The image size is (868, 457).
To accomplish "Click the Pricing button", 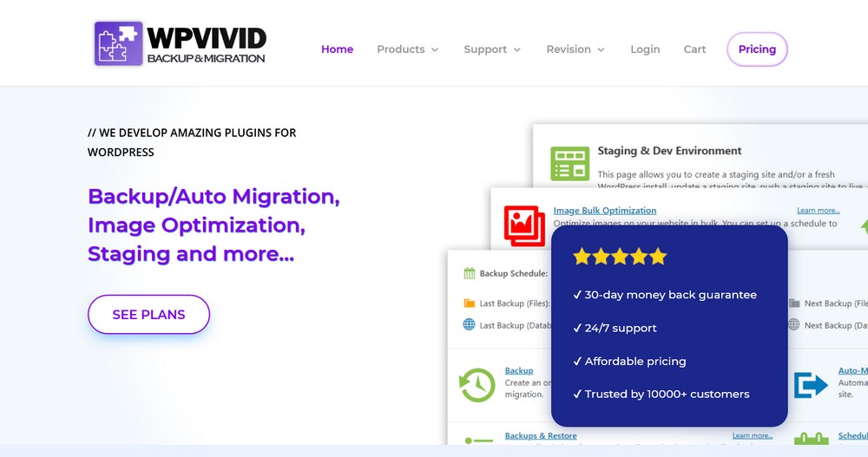I will 757,49.
